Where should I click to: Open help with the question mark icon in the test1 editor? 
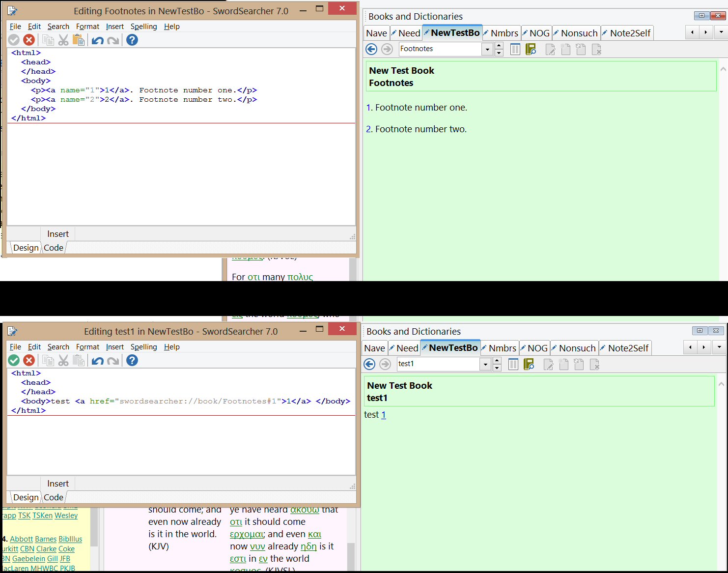[x=132, y=361]
